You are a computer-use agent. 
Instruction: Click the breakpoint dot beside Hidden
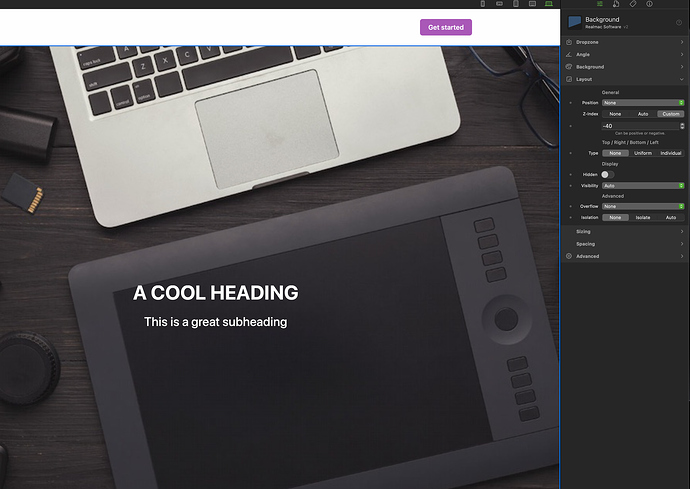571,175
